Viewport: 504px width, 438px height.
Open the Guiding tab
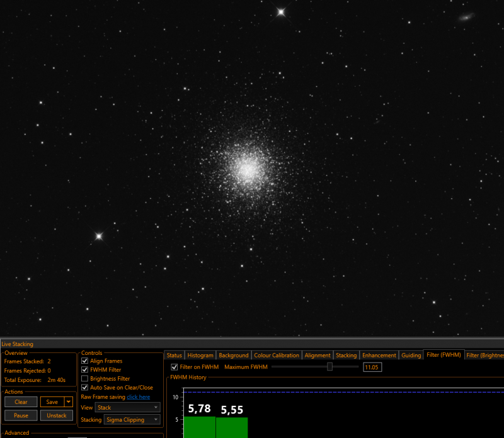click(x=411, y=355)
